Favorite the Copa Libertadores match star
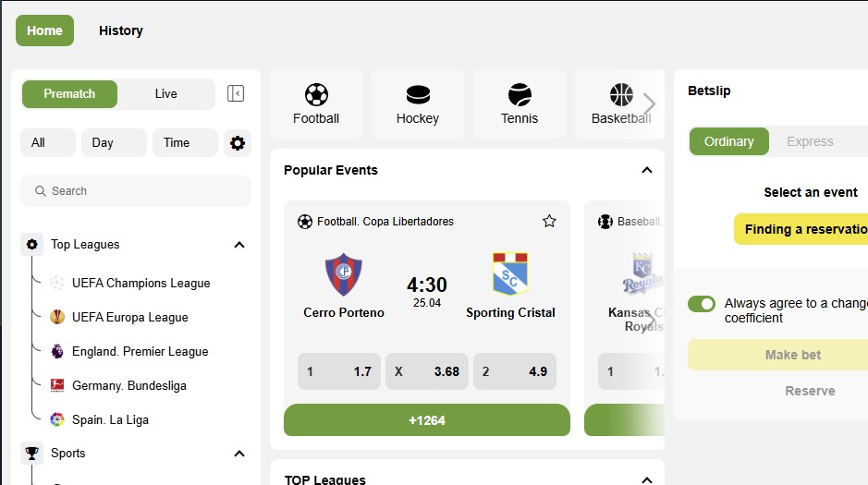The height and width of the screenshot is (485, 868). [x=549, y=221]
